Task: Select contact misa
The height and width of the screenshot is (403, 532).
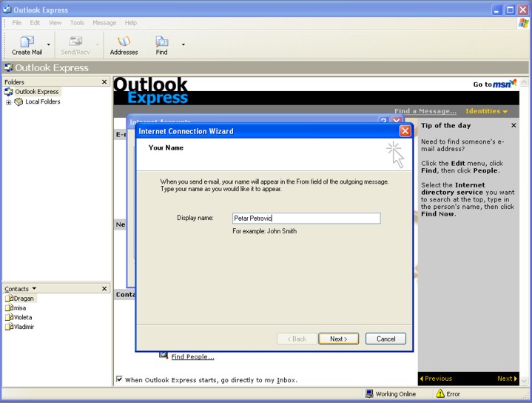Action: (x=20, y=308)
